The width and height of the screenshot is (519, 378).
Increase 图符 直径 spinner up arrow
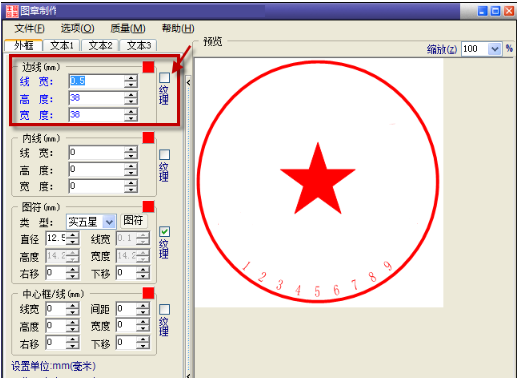pos(73,235)
